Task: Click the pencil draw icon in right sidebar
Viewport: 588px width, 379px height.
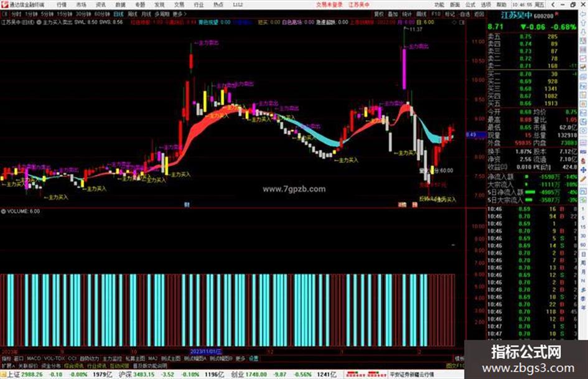Action: pos(583,179)
